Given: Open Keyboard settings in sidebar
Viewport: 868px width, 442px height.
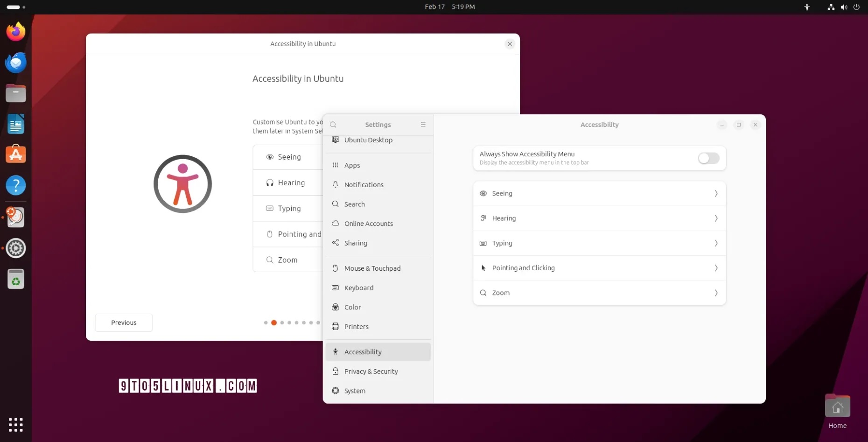Looking at the screenshot, I should pyautogui.click(x=378, y=288).
